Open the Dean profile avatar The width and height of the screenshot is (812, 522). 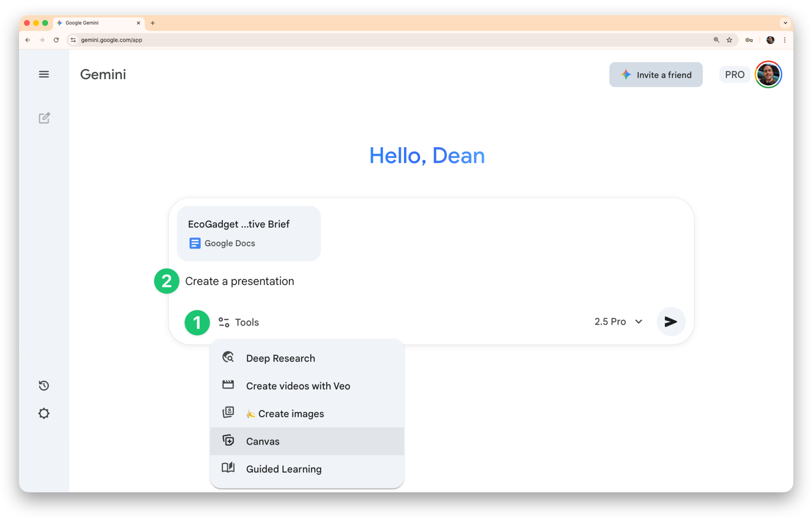click(x=768, y=74)
